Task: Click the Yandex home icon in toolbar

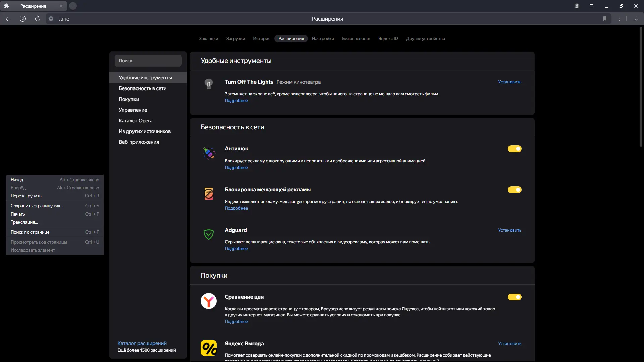Action: point(23,19)
